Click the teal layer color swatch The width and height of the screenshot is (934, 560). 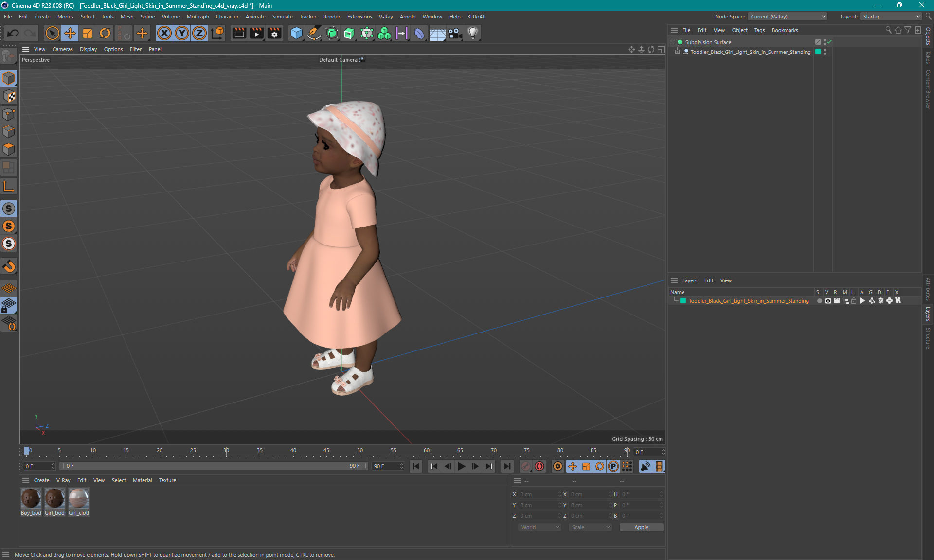pos(683,301)
